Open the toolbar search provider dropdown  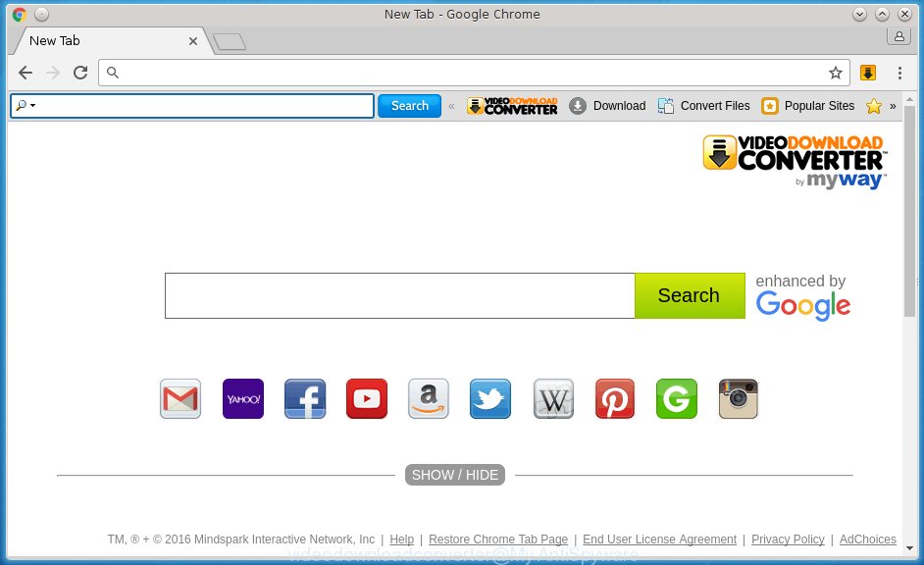coord(26,106)
